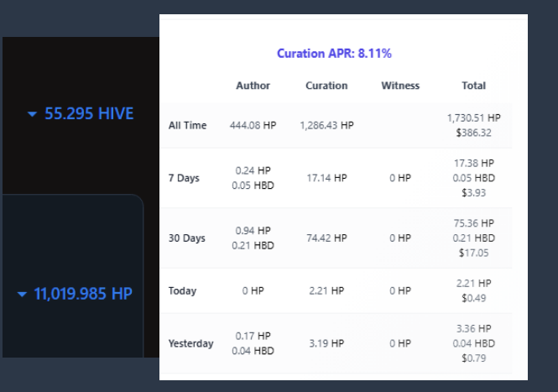
Task: Click the 11,019.985 HP balance text
Action: click(x=83, y=294)
